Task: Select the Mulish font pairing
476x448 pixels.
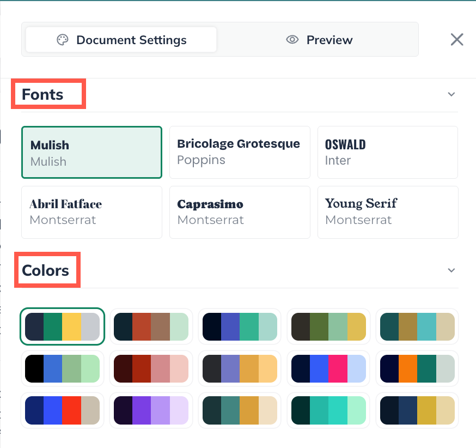Action: (x=91, y=153)
